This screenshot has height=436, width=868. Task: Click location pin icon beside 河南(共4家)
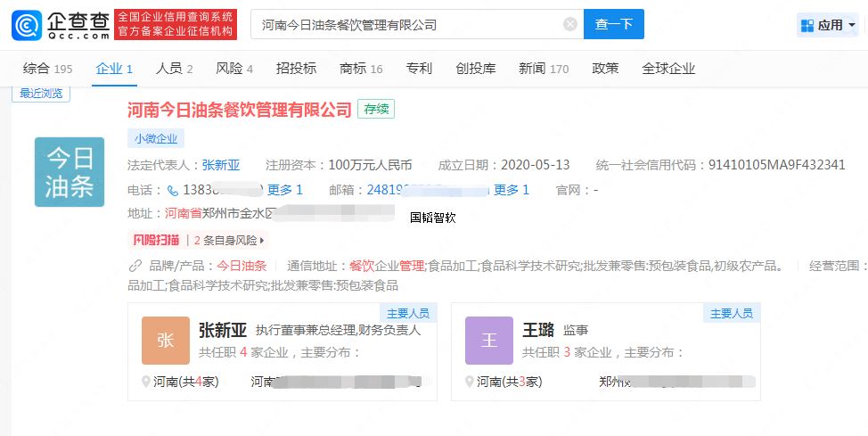pos(146,382)
